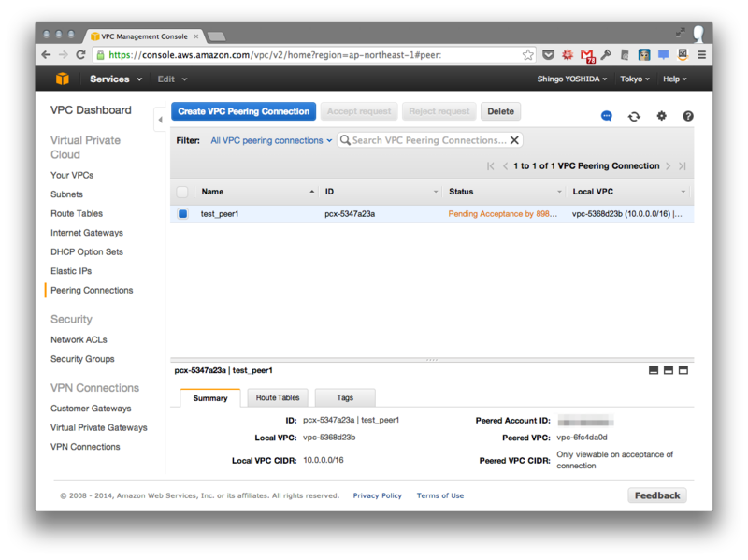748x560 pixels.
Task: Open the feedback chat bubble icon
Action: click(606, 116)
